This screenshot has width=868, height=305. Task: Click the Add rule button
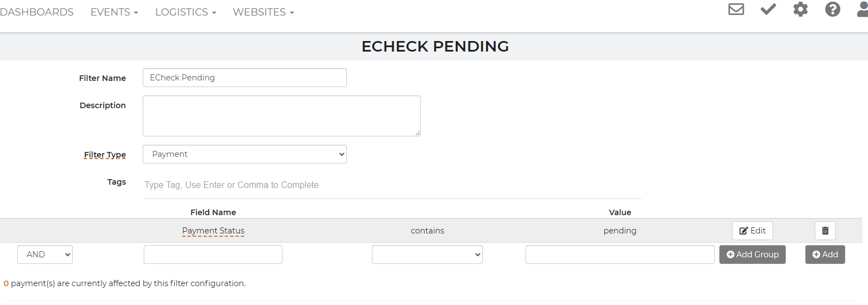(x=825, y=255)
